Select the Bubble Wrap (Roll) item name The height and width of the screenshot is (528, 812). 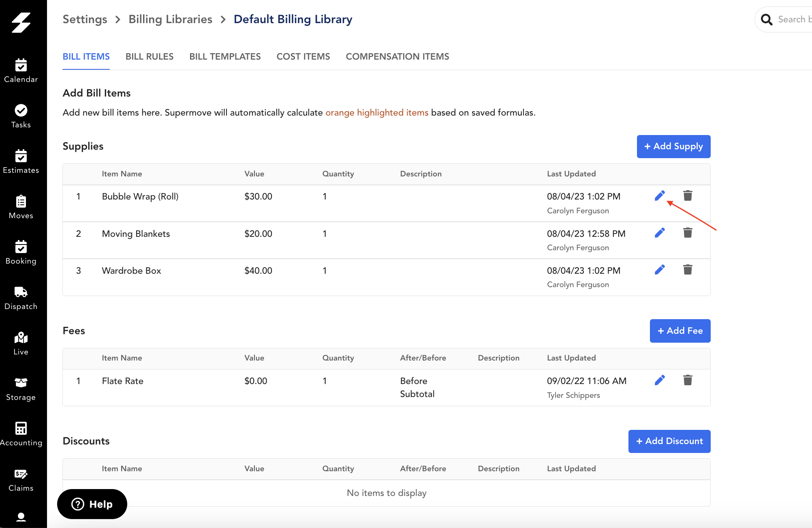pos(140,196)
